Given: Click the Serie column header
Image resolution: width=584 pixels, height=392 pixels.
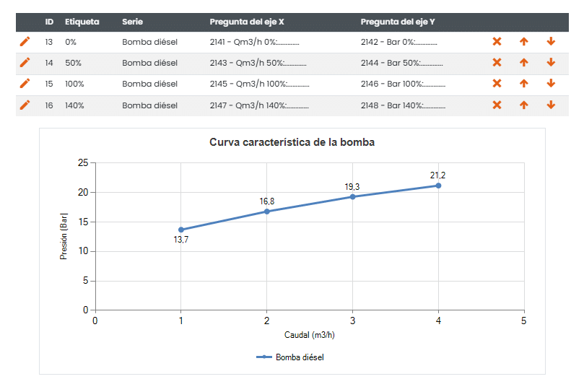Looking at the screenshot, I should (132, 22).
